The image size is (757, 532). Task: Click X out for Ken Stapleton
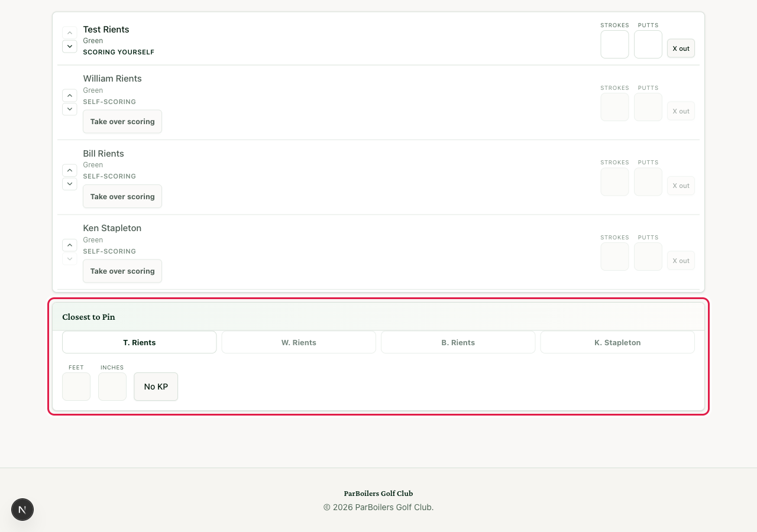[x=681, y=261]
